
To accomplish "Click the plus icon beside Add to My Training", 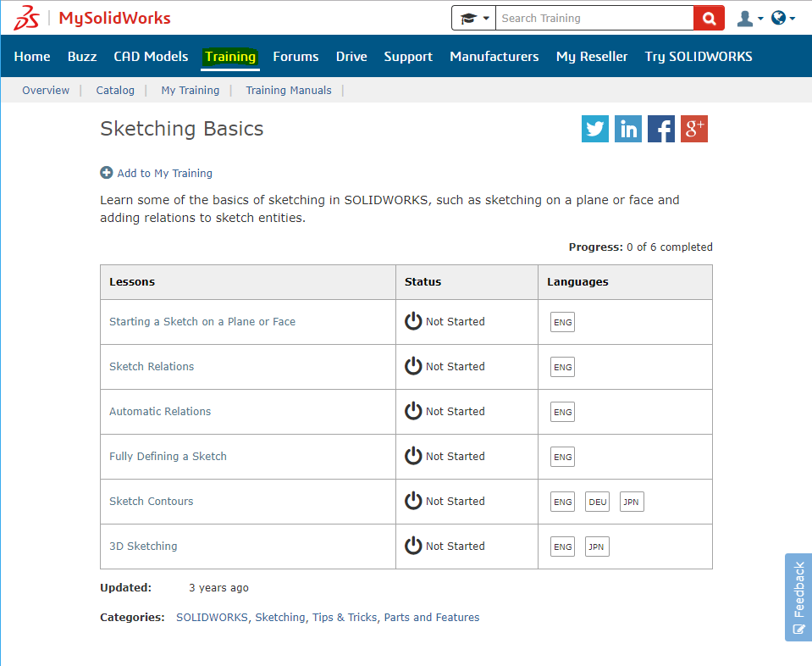I will [x=106, y=173].
